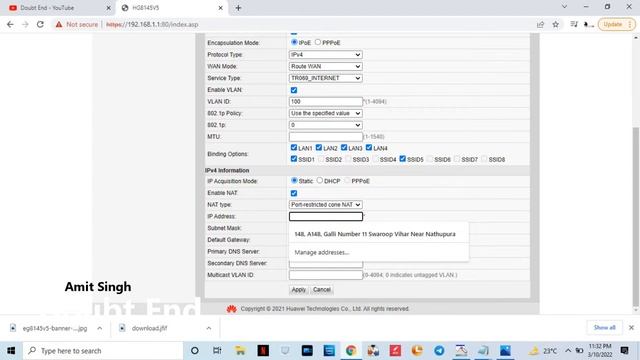640x360 pixels.
Task: Open the share page icon in address bar
Action: tap(540, 24)
